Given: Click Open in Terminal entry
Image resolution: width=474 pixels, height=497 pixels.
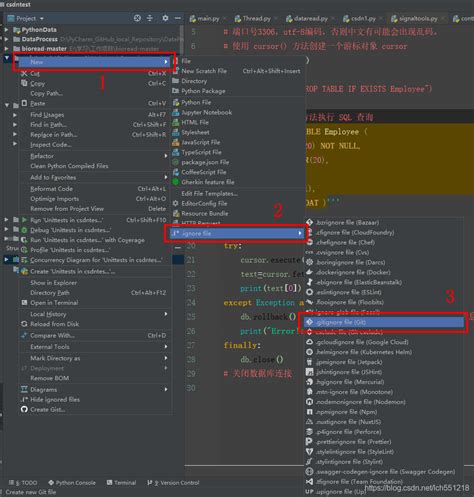Looking at the screenshot, I should click(94, 303).
